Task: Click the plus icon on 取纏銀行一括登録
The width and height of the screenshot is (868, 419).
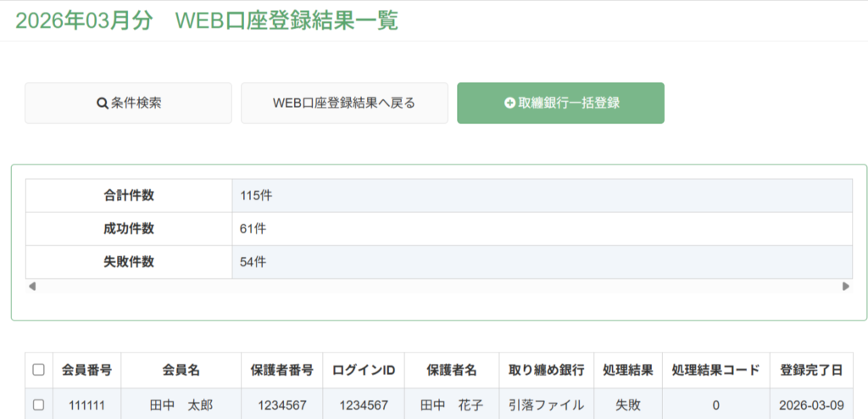Action: point(509,103)
